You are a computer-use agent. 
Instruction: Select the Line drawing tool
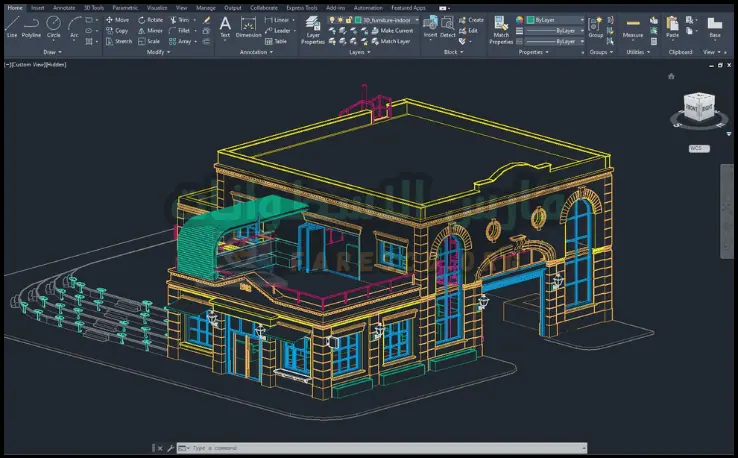(11, 25)
